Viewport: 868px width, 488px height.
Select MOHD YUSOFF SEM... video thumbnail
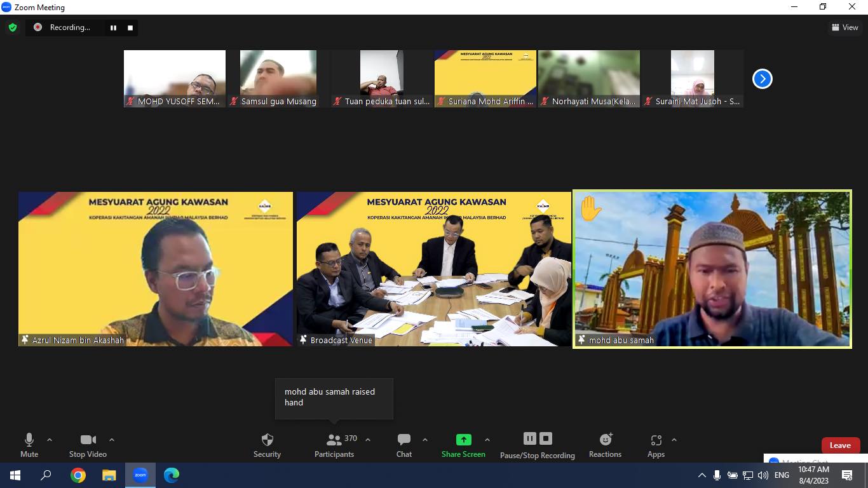175,79
